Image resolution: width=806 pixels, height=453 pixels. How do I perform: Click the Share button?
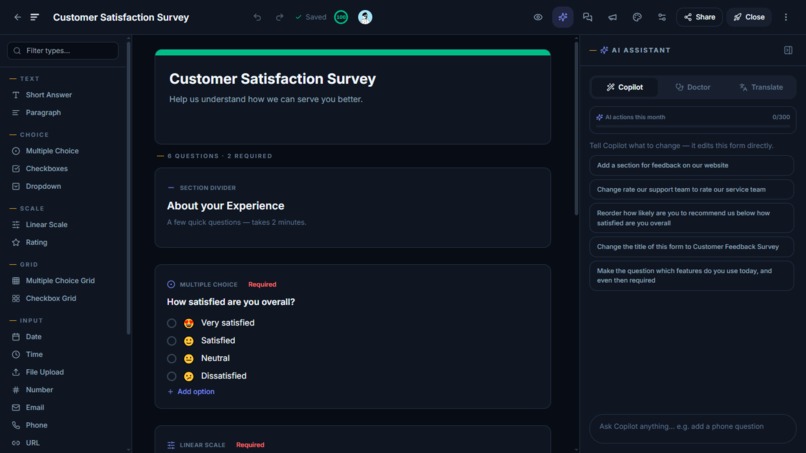coord(699,17)
